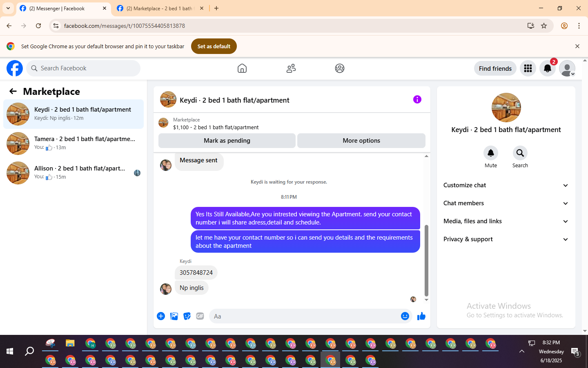This screenshot has height=368, width=588.
Task: Open the Allison conversation in the list
Action: (x=73, y=173)
